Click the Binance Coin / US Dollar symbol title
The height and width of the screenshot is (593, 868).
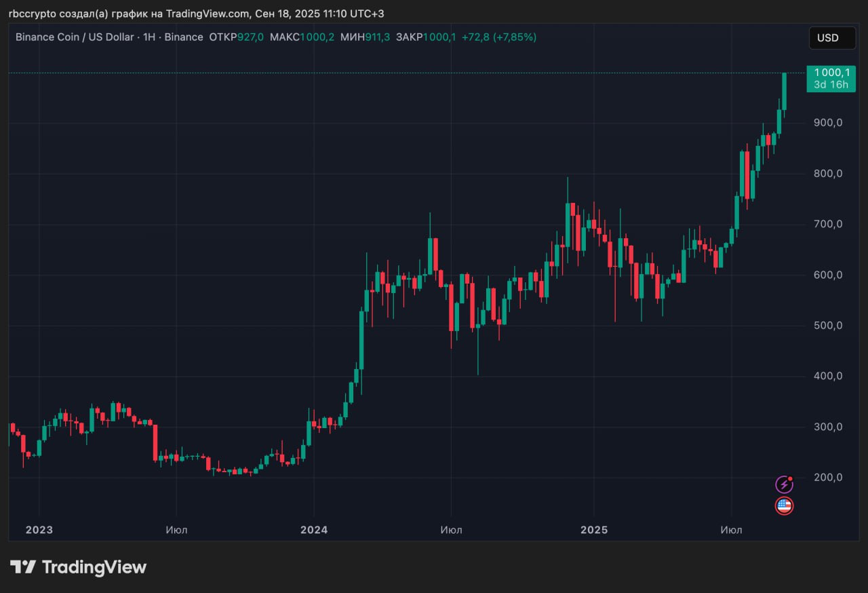75,37
